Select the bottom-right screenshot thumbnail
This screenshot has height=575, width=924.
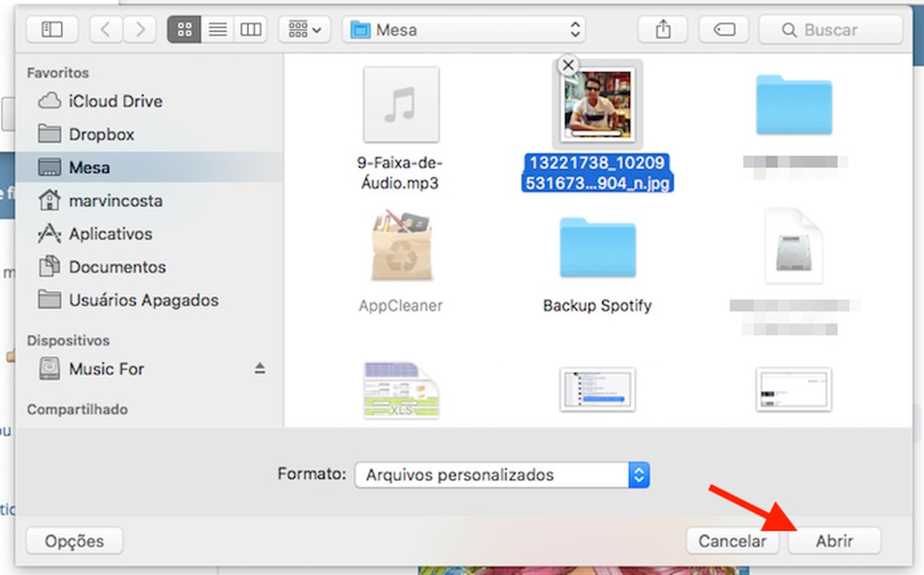793,389
